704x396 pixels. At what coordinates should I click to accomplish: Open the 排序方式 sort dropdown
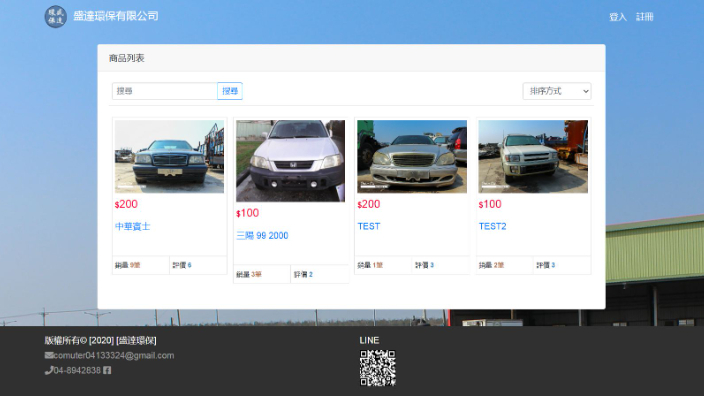coord(557,91)
